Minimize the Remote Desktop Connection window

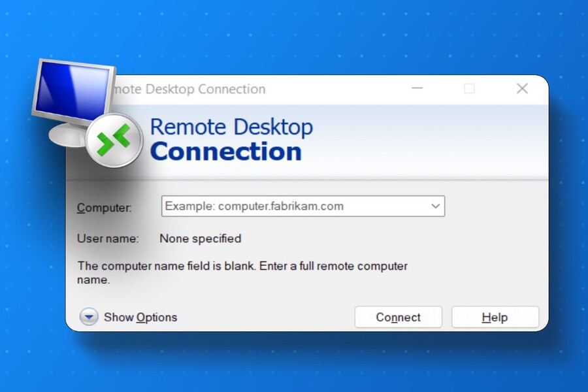coord(417,89)
